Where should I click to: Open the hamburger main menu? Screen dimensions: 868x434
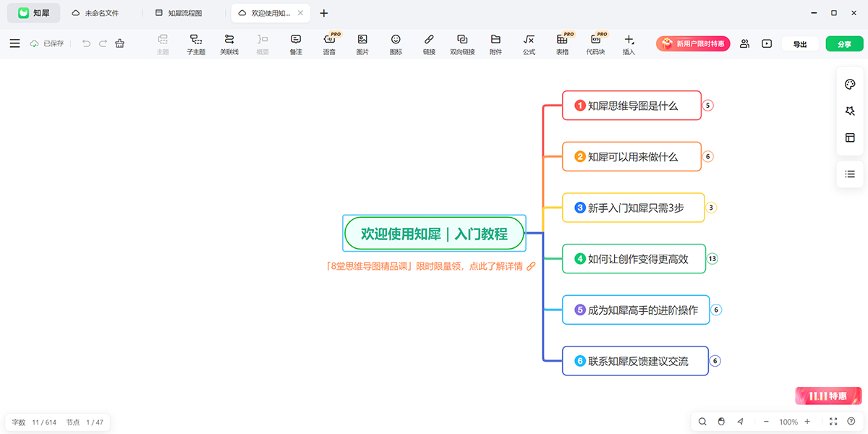14,43
